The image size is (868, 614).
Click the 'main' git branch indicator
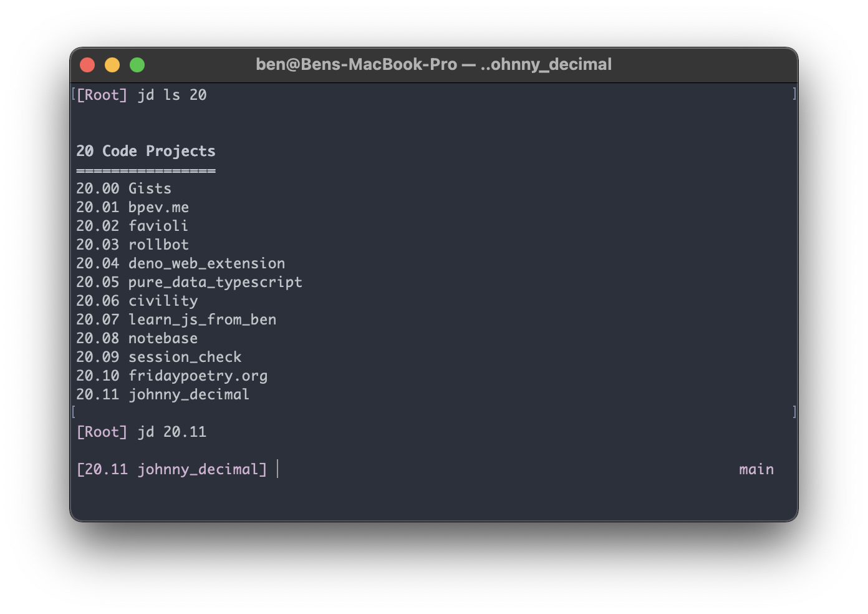pos(756,469)
